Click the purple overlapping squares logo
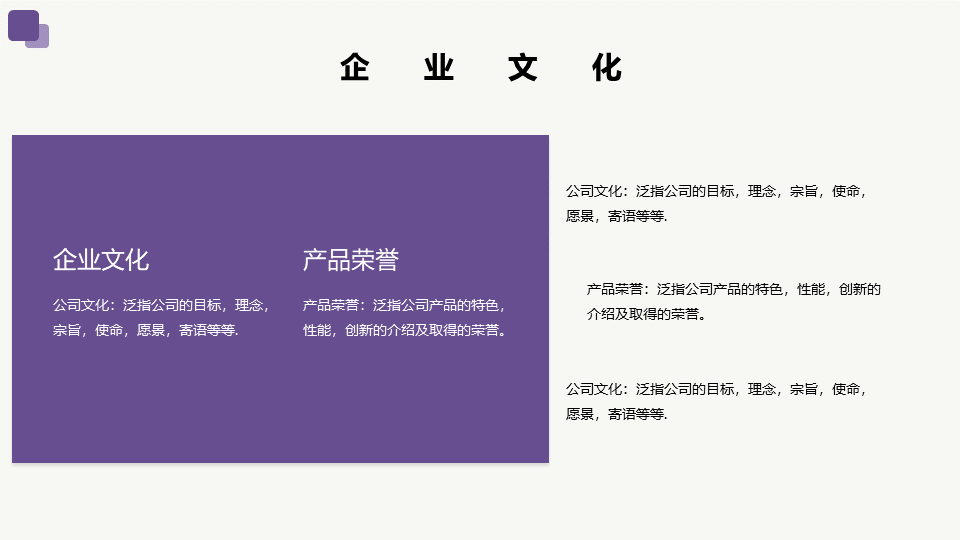This screenshot has width=960, height=540. pos(28,29)
